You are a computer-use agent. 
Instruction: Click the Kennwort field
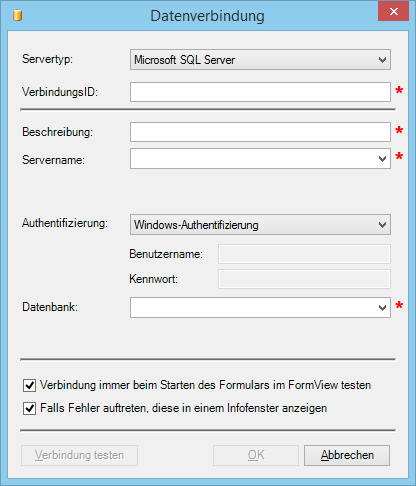[304, 279]
